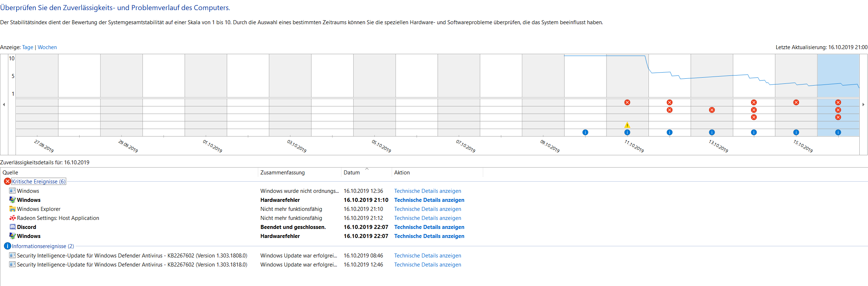Screen dimensions: 868x286
Task: Sort list by Aktion column header
Action: click(437, 173)
